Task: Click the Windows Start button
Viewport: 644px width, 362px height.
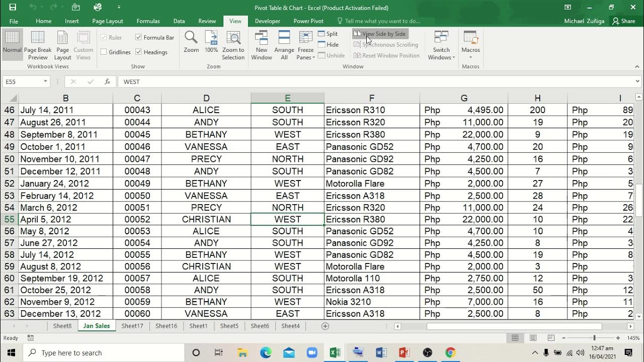Action: (x=11, y=352)
